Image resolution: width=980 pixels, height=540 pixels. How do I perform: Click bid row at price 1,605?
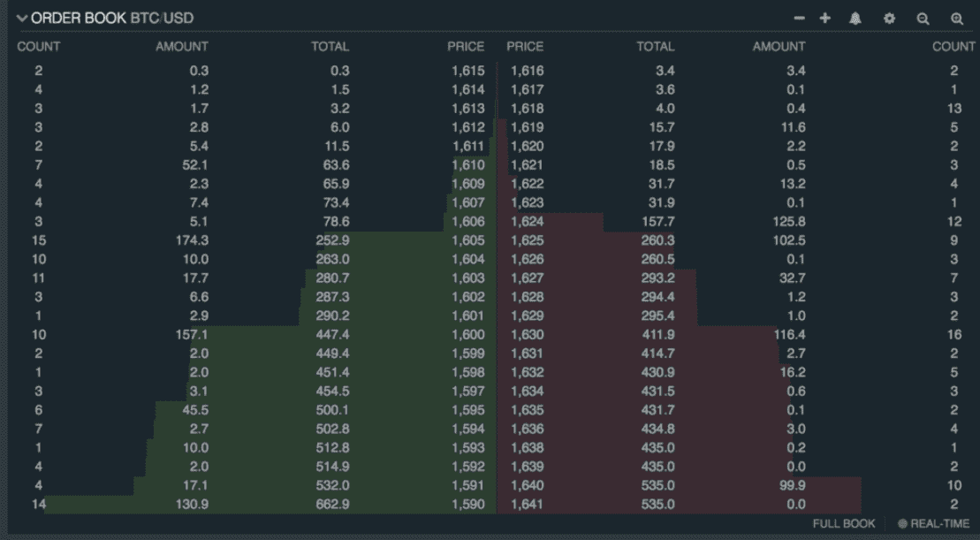pyautogui.click(x=467, y=240)
